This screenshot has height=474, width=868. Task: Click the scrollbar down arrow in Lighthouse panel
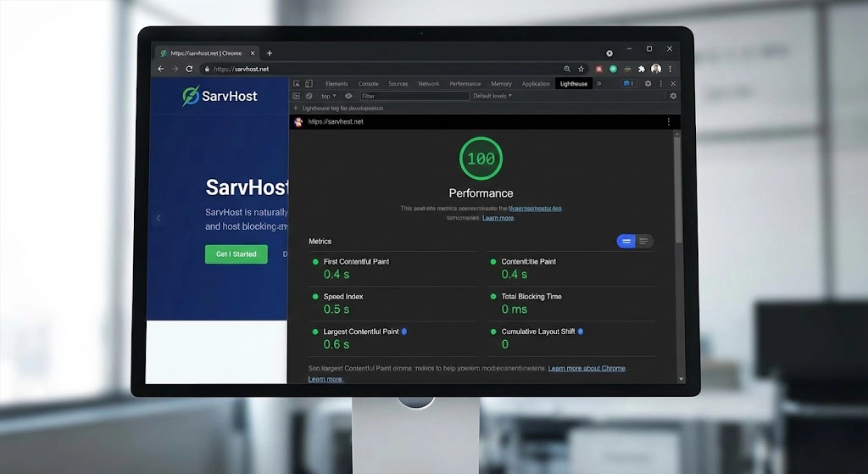(681, 379)
